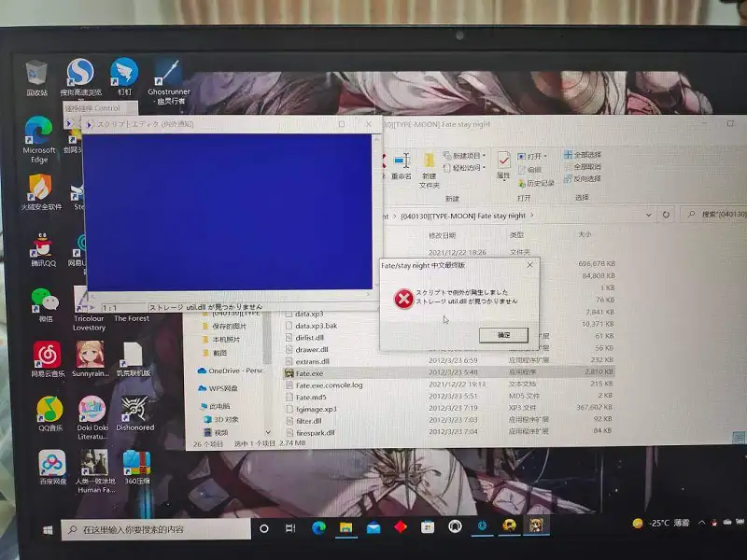747x560 pixels.
Task: Open the DingTalk desktop icon
Action: 124,77
